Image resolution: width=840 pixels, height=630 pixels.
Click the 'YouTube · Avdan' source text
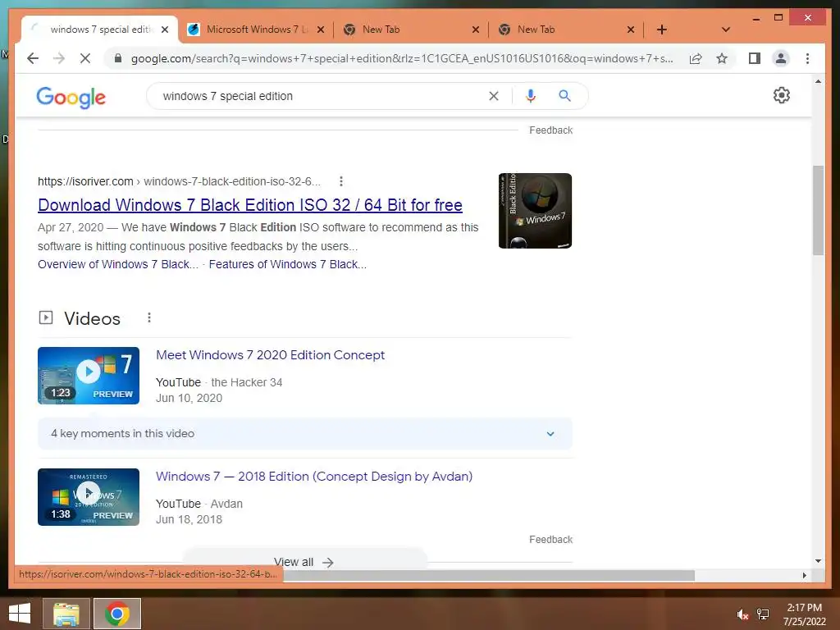pos(199,504)
